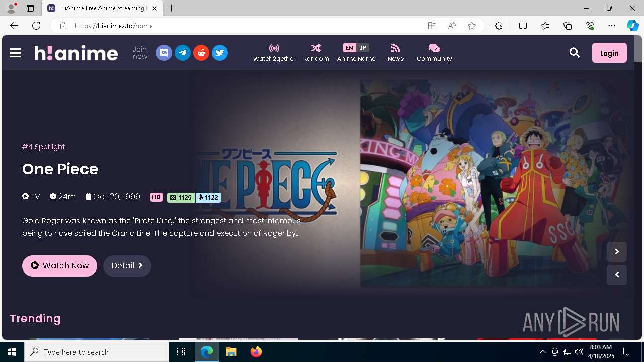Go to previous spotlight slide
Image resolution: width=644 pixels, height=362 pixels.
(x=617, y=275)
